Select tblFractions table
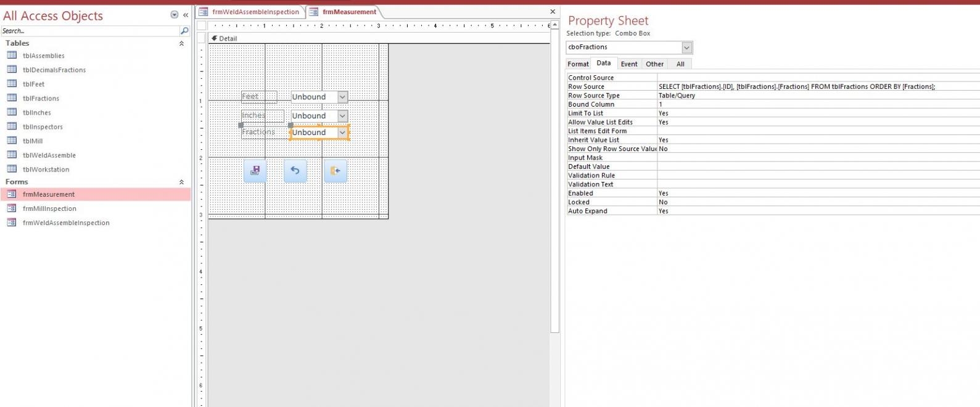Image resolution: width=980 pixels, height=407 pixels. click(41, 98)
